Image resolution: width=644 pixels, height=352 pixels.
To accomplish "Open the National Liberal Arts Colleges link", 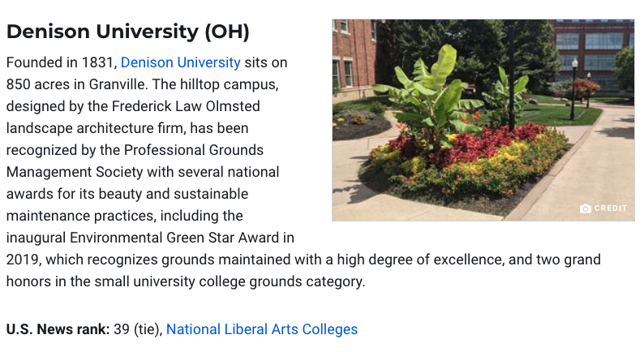I will pyautogui.click(x=262, y=329).
